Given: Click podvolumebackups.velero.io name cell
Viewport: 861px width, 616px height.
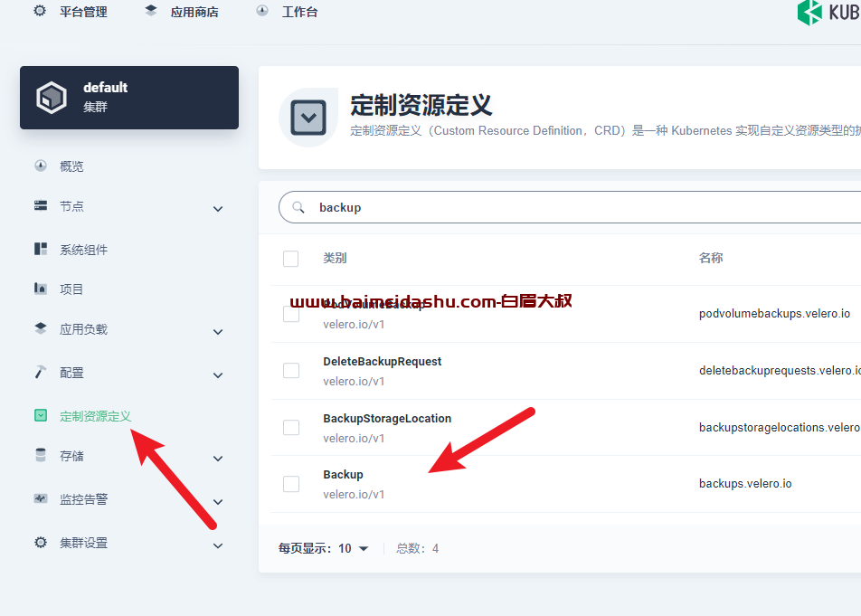Looking at the screenshot, I should coord(774,314).
